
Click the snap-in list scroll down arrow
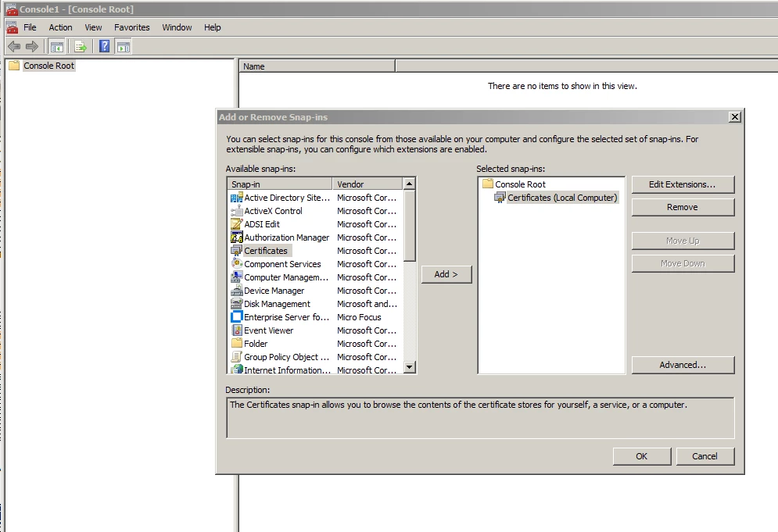click(x=410, y=367)
